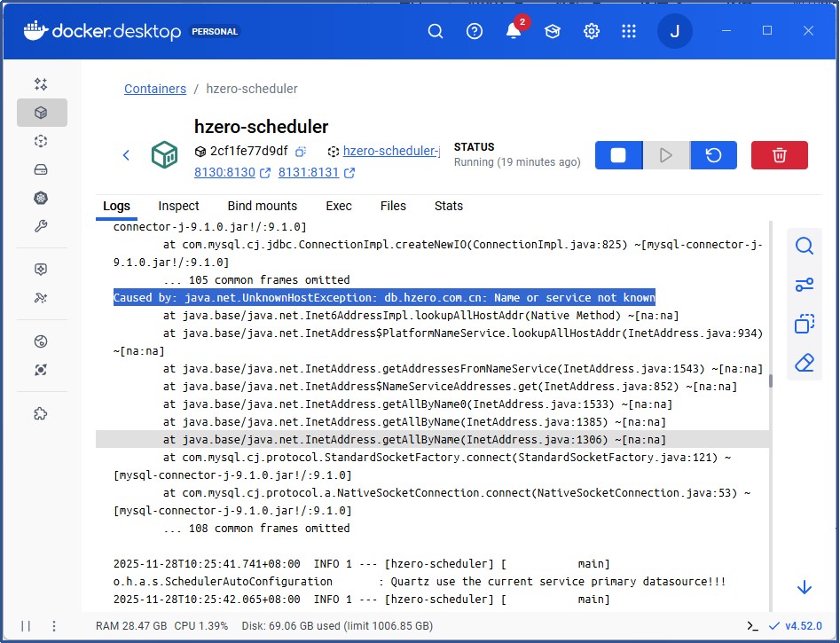Open the Exec tab
Viewport: 840px width, 643px height.
click(339, 206)
